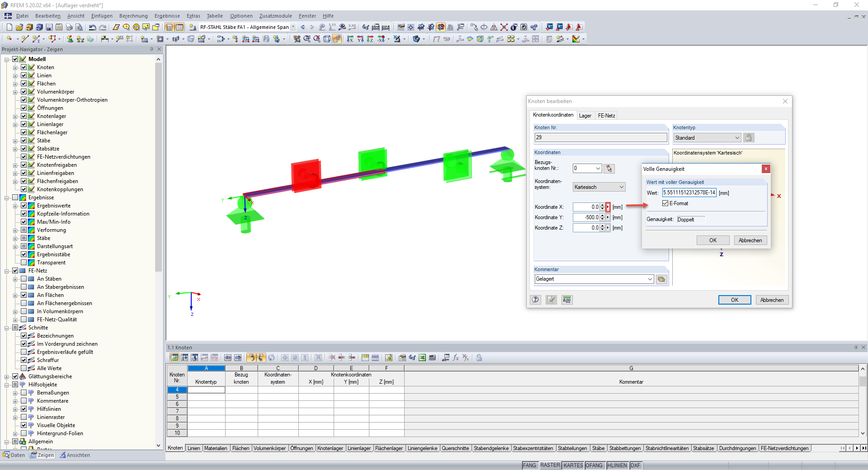Collapse the Modell tree node
The width and height of the screenshot is (868, 470).
coord(6,59)
